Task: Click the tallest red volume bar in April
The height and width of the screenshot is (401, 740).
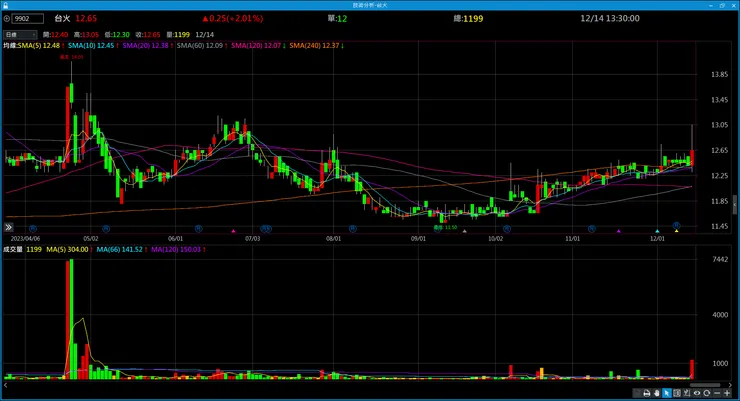Action: tap(67, 319)
